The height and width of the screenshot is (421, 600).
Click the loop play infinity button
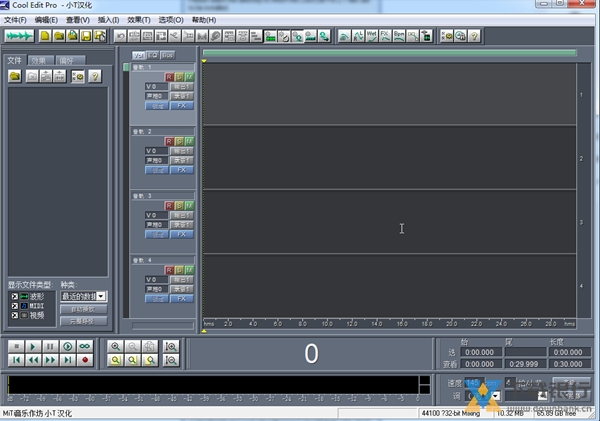[x=85, y=346]
